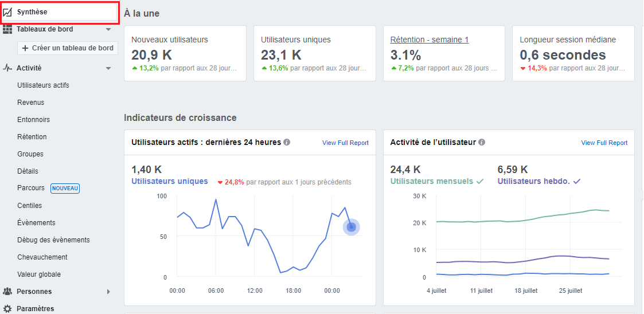Click the Synthèse chart icon
Image resolution: width=644 pixels, height=314 pixels.
click(x=7, y=12)
